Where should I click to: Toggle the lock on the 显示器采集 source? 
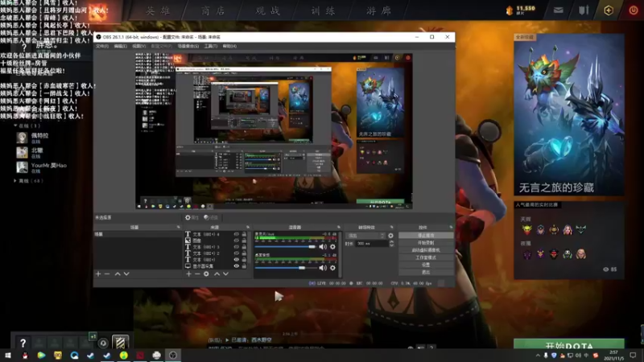click(x=244, y=266)
